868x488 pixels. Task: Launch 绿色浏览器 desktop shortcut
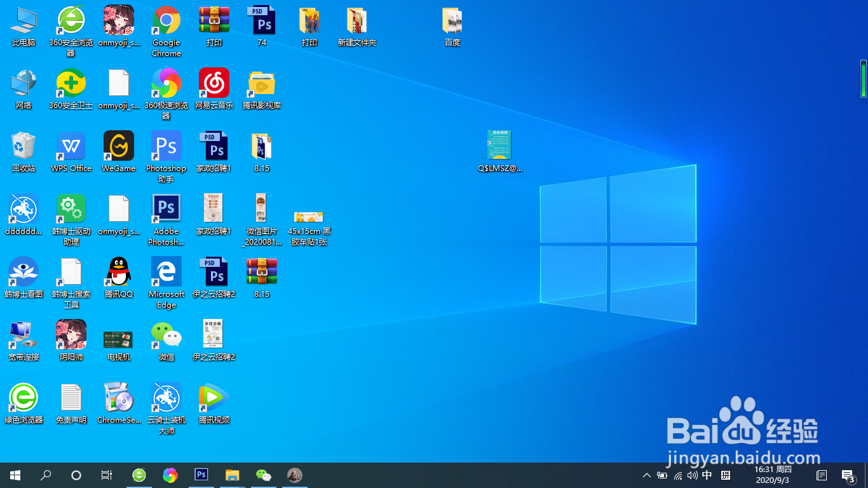pyautogui.click(x=24, y=404)
